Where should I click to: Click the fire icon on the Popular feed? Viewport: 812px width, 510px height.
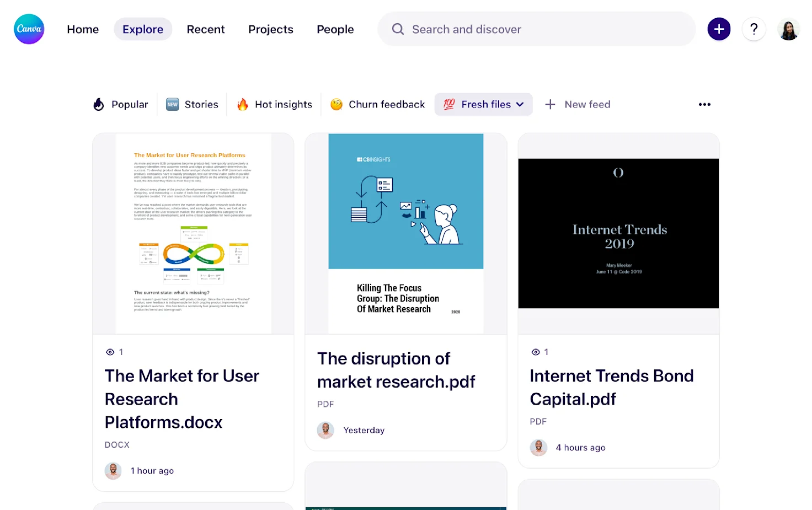click(x=98, y=104)
